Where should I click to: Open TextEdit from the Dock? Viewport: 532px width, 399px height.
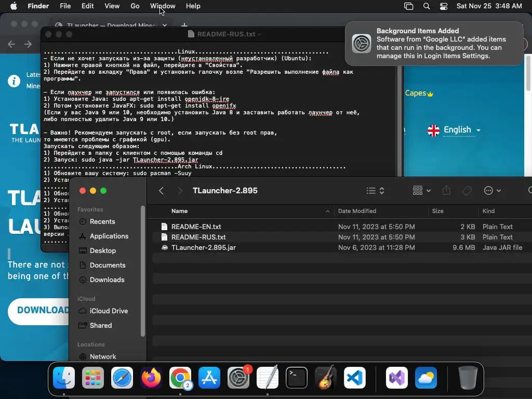click(268, 378)
